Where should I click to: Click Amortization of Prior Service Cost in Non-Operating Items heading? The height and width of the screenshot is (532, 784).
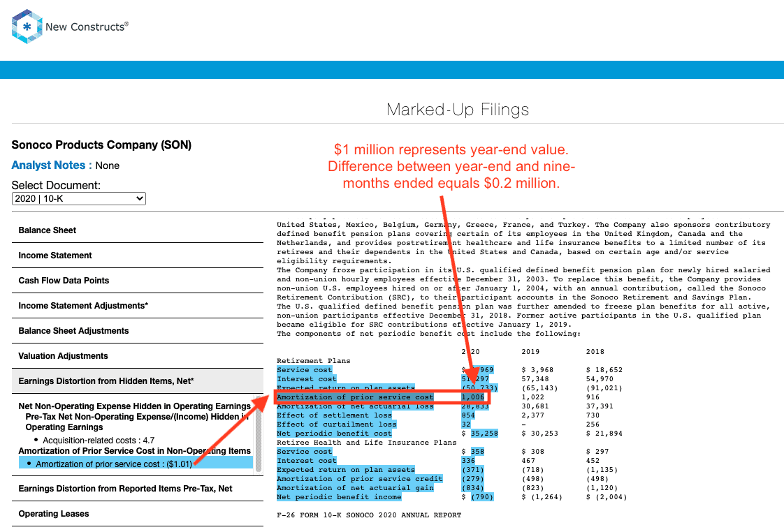pyautogui.click(x=134, y=450)
